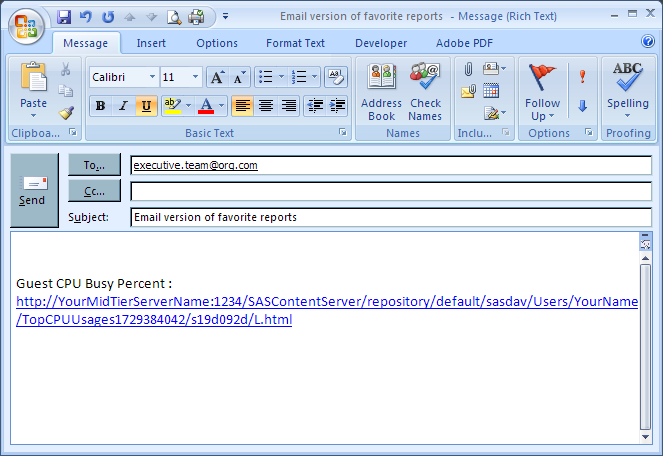Set High Importance exclamation mark
This screenshot has height=456, width=665.
click(x=582, y=77)
